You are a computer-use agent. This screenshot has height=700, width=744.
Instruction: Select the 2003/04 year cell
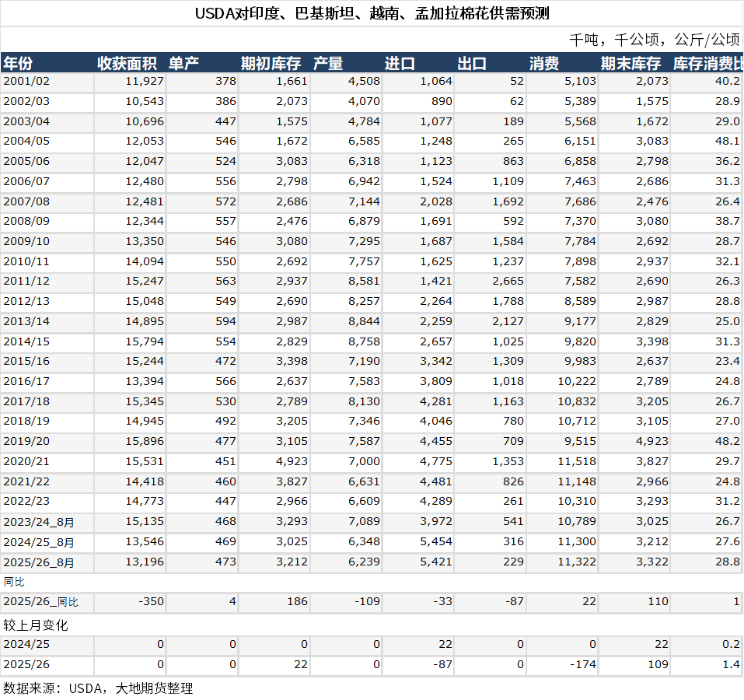(x=26, y=121)
